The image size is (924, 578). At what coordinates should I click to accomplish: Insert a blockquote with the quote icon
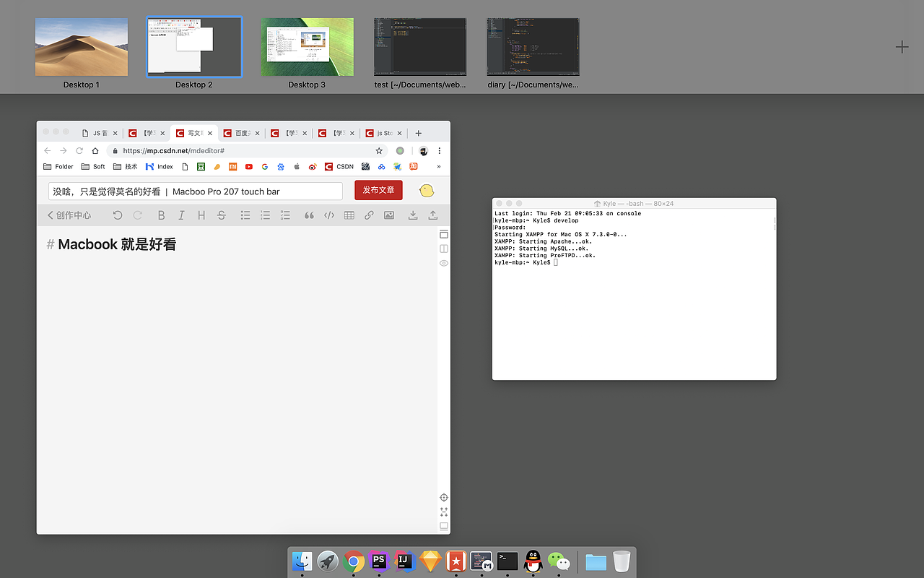pyautogui.click(x=309, y=215)
